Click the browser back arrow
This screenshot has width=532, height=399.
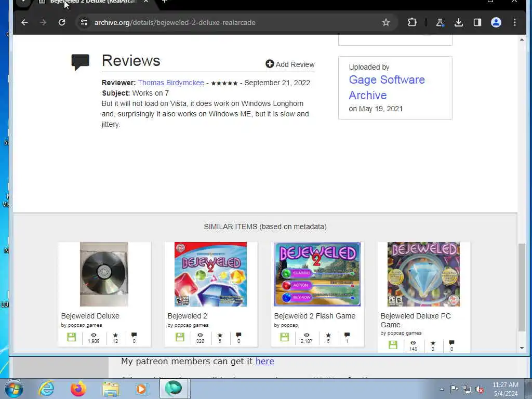pyautogui.click(x=24, y=22)
